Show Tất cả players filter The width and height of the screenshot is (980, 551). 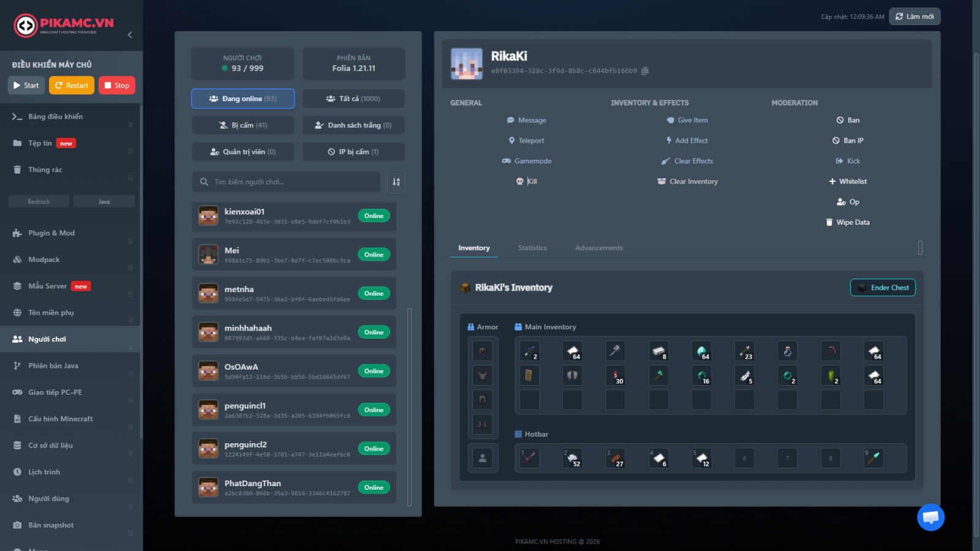tap(353, 99)
